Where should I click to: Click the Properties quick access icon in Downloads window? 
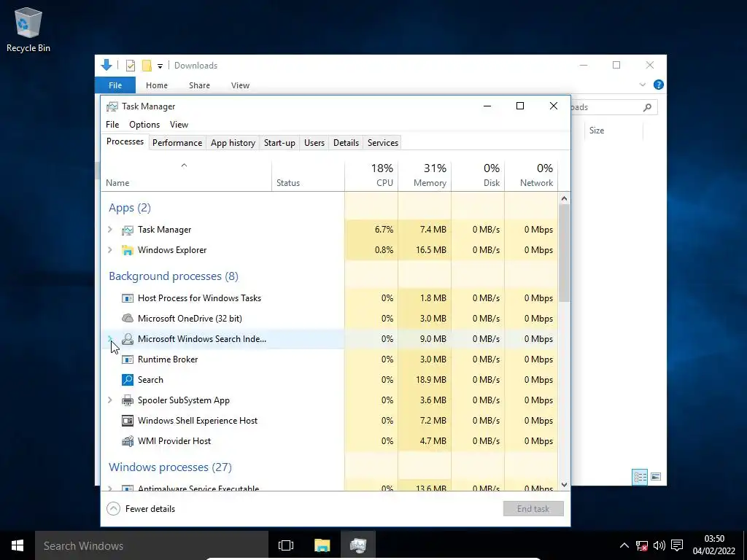(x=130, y=66)
